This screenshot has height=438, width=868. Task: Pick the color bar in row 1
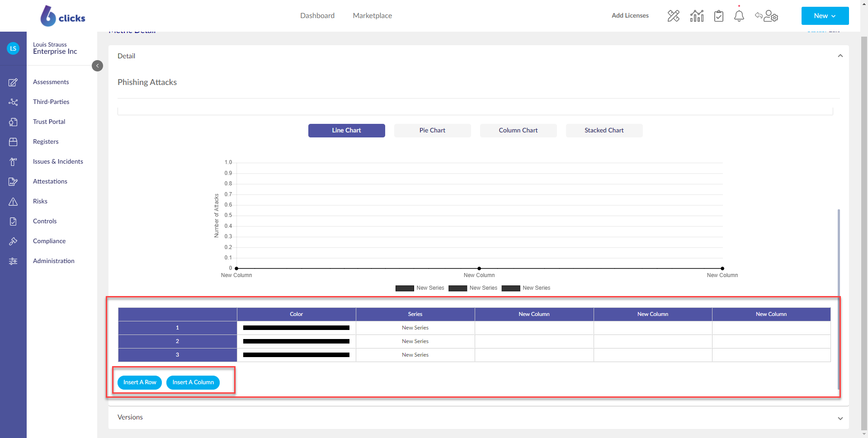[x=296, y=328]
